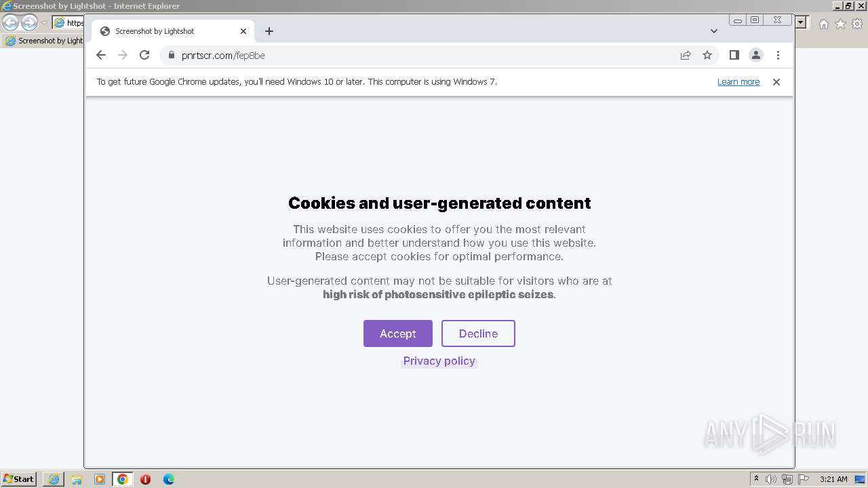Expand the Internet Explorer address bar dropdown

pyautogui.click(x=801, y=22)
